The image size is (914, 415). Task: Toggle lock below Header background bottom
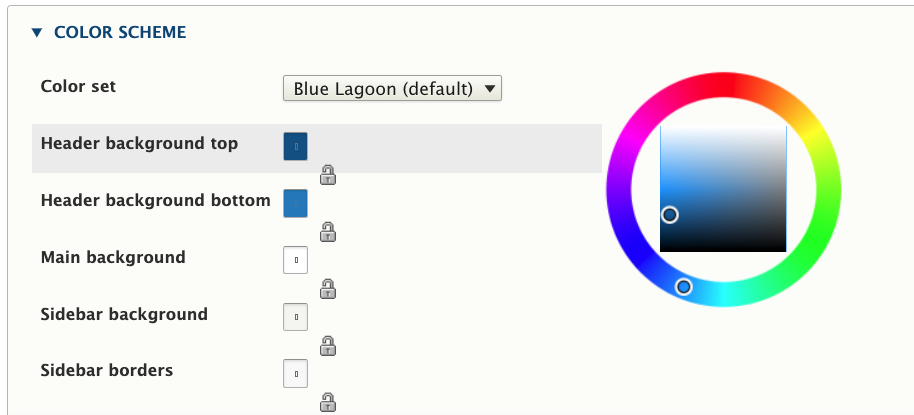[x=328, y=232]
